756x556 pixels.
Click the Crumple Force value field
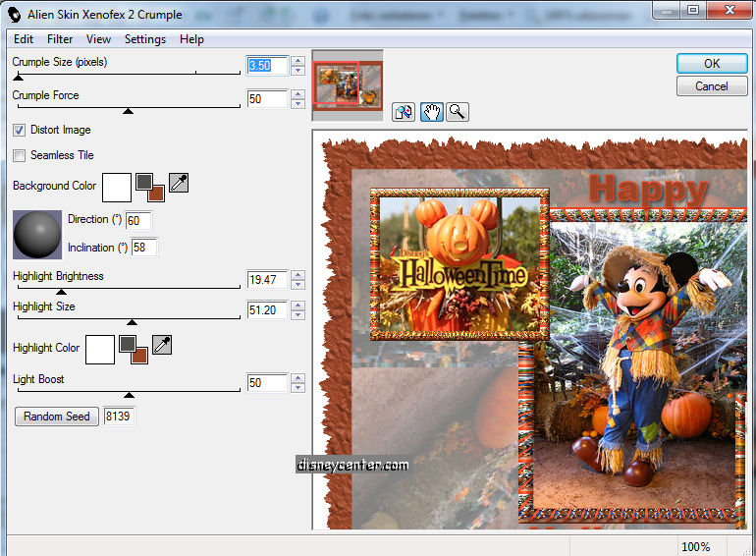pyautogui.click(x=268, y=99)
